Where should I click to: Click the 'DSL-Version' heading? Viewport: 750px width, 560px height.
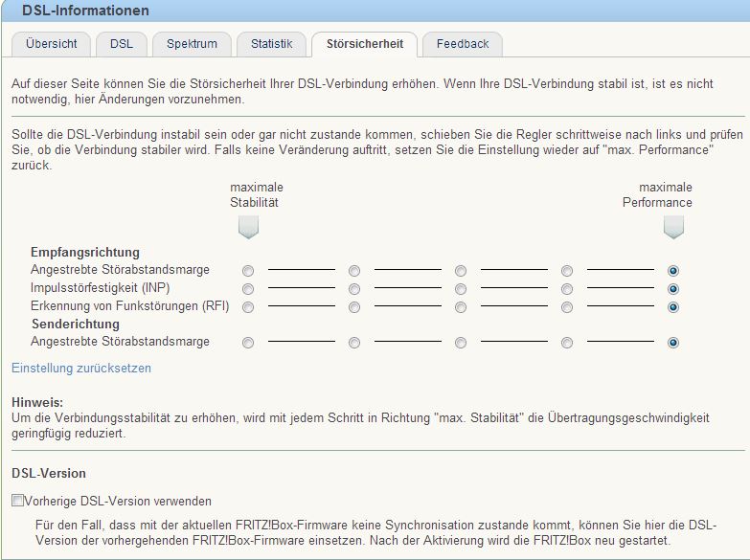coord(49,473)
